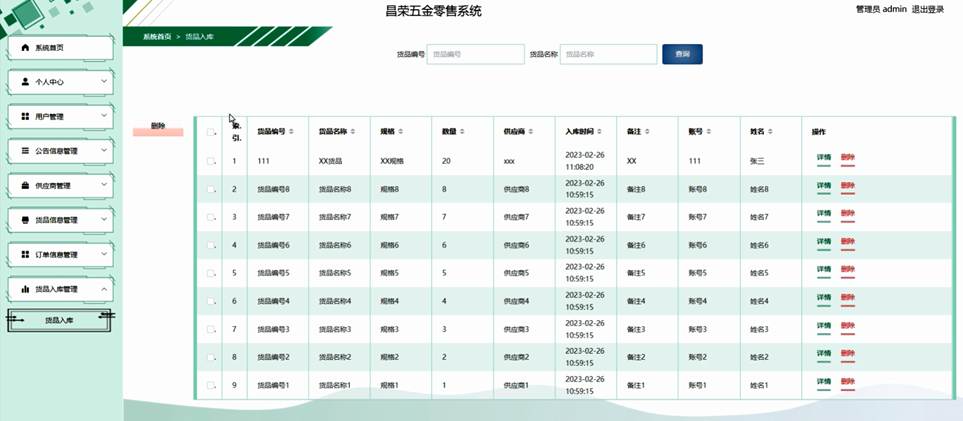The height and width of the screenshot is (421, 963).
Task: Check the checkbox for row 货品编号7
Action: [211, 217]
